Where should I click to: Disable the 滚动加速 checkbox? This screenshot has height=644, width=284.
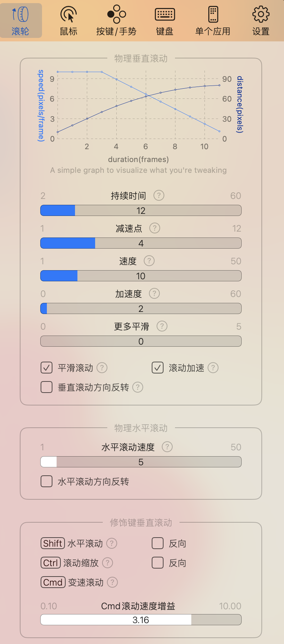[x=158, y=368]
